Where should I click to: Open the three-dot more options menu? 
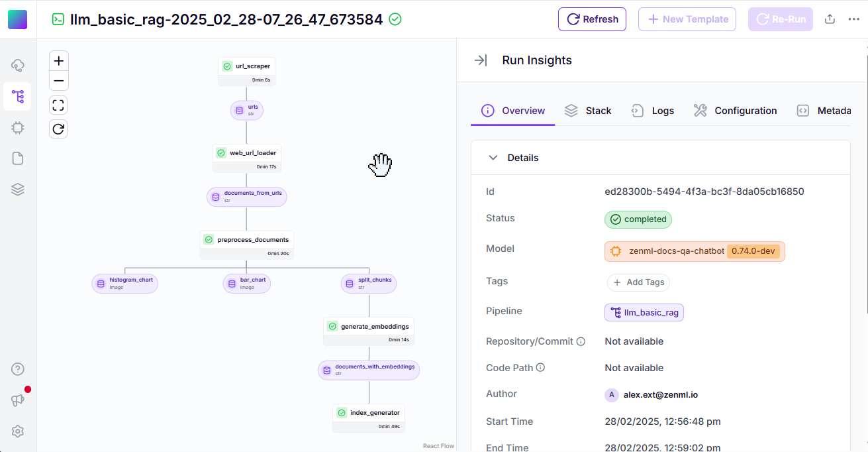(x=854, y=19)
